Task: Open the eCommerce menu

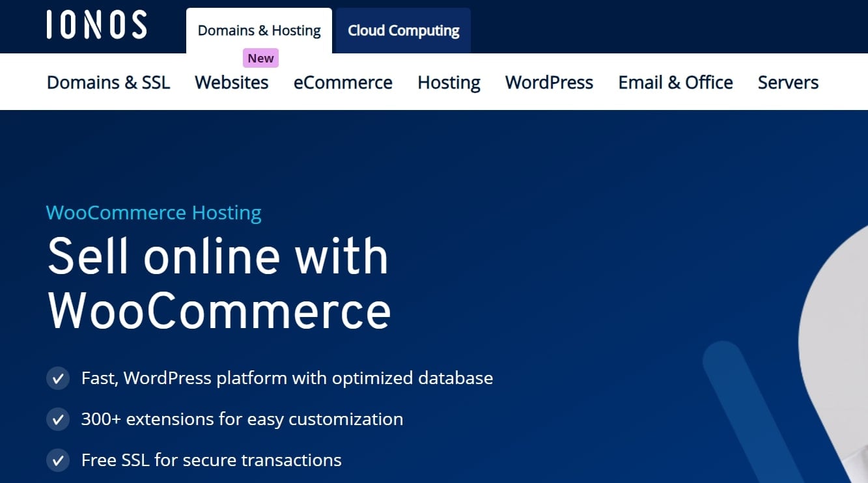Action: tap(343, 83)
